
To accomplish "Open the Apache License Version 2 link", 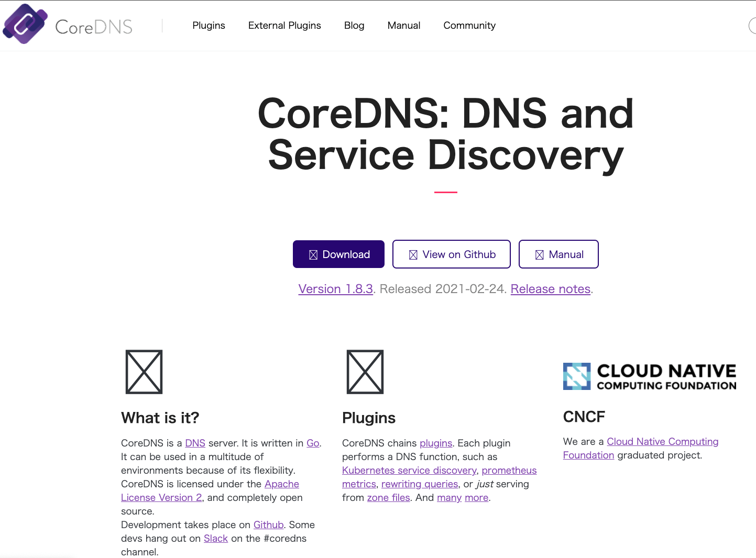I will [x=210, y=490].
